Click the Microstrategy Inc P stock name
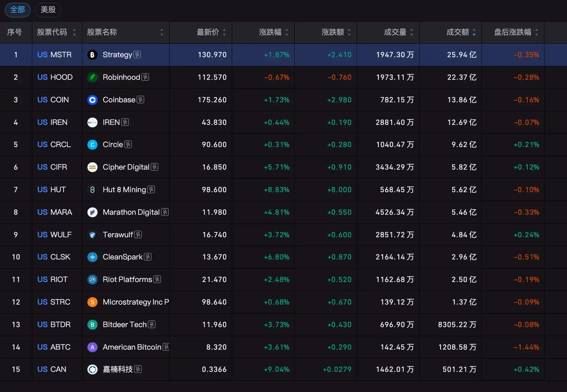The width and height of the screenshot is (567, 392). (136, 302)
